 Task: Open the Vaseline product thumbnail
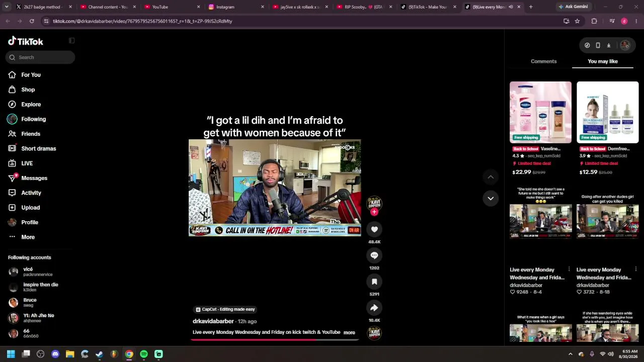(540, 112)
